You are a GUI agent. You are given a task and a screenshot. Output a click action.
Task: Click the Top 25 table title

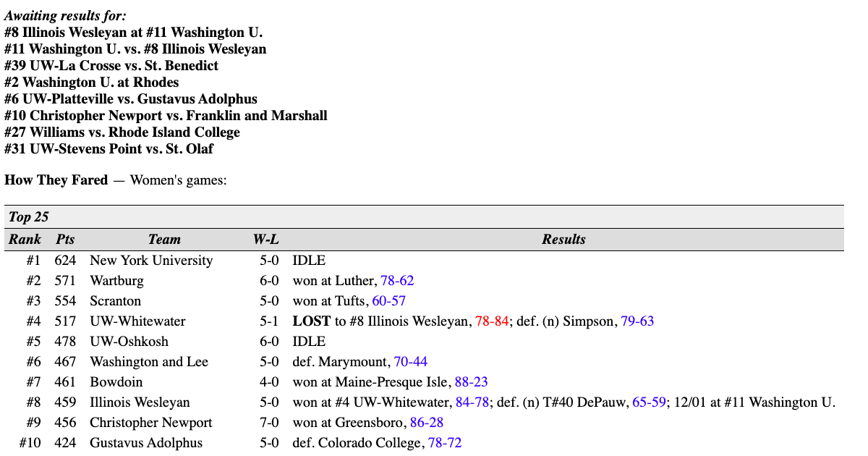pyautogui.click(x=29, y=217)
